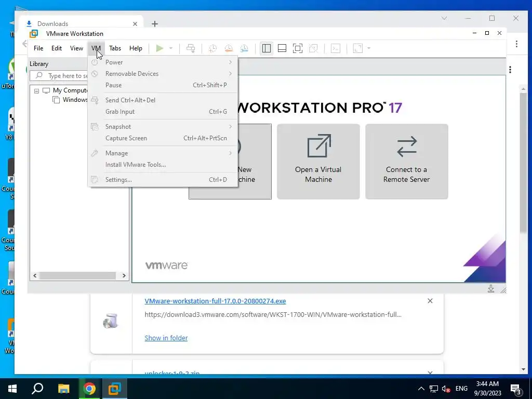
Task: Open File Explorer from the taskbar
Action: click(x=63, y=389)
